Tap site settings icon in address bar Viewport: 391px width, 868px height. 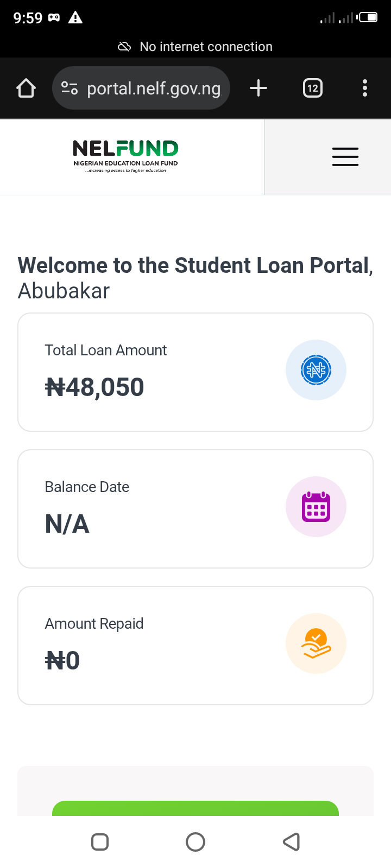(x=70, y=88)
